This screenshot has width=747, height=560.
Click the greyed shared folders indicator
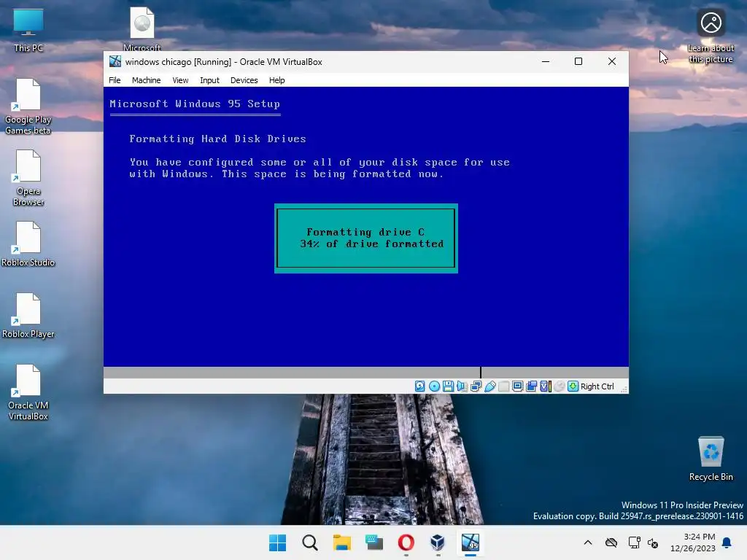click(x=503, y=386)
